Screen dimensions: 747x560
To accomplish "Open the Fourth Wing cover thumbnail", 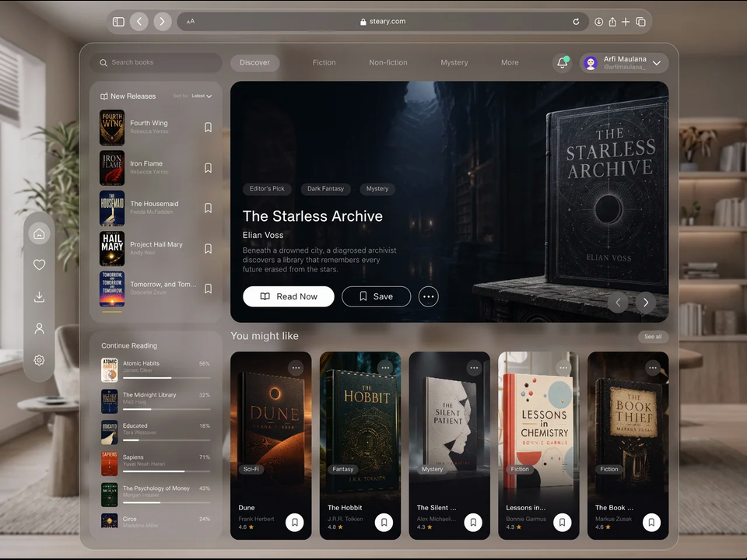I will [x=112, y=128].
